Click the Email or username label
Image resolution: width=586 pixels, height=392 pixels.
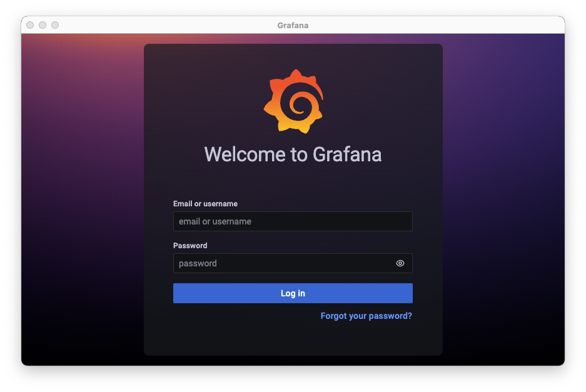(x=205, y=204)
